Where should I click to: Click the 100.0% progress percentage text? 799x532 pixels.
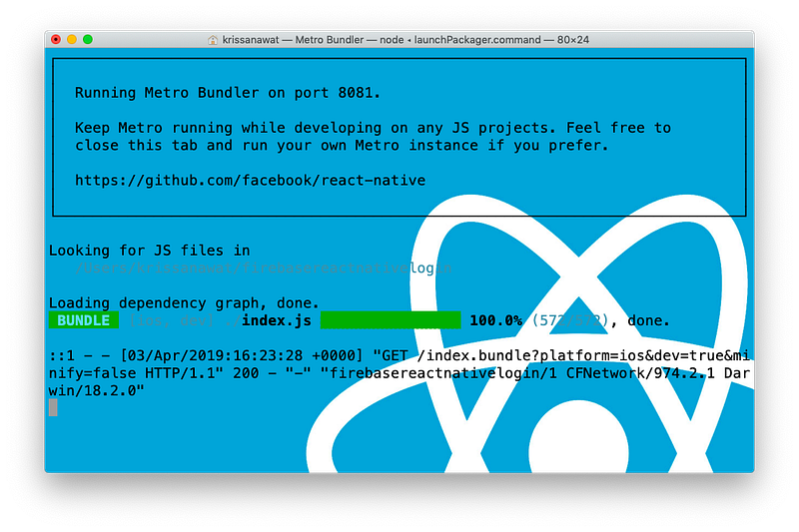point(495,320)
